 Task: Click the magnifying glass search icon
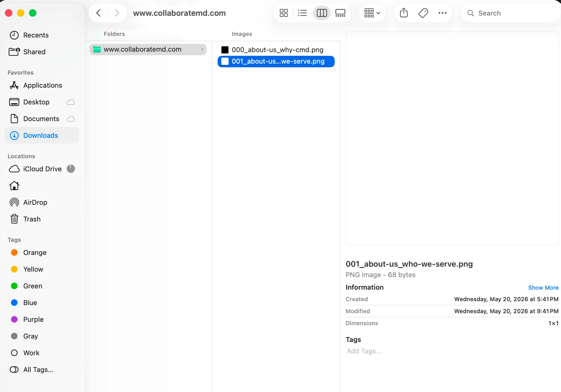(471, 13)
